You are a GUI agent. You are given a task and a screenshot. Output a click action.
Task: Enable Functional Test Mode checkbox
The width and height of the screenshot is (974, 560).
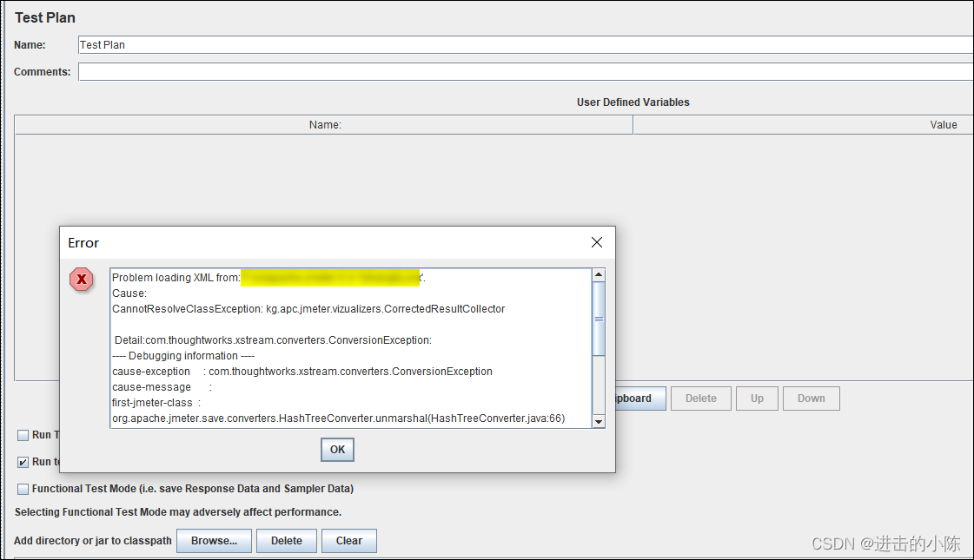23,489
